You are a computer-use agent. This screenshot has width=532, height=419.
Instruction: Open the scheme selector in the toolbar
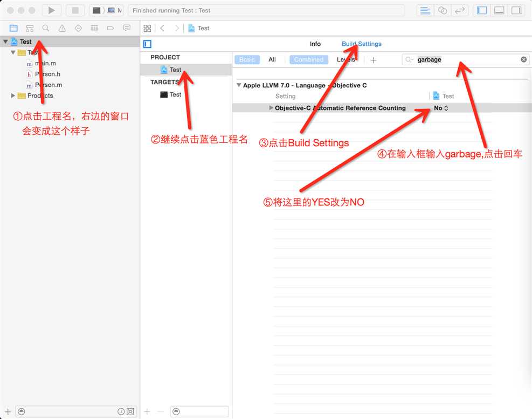pyautogui.click(x=106, y=11)
